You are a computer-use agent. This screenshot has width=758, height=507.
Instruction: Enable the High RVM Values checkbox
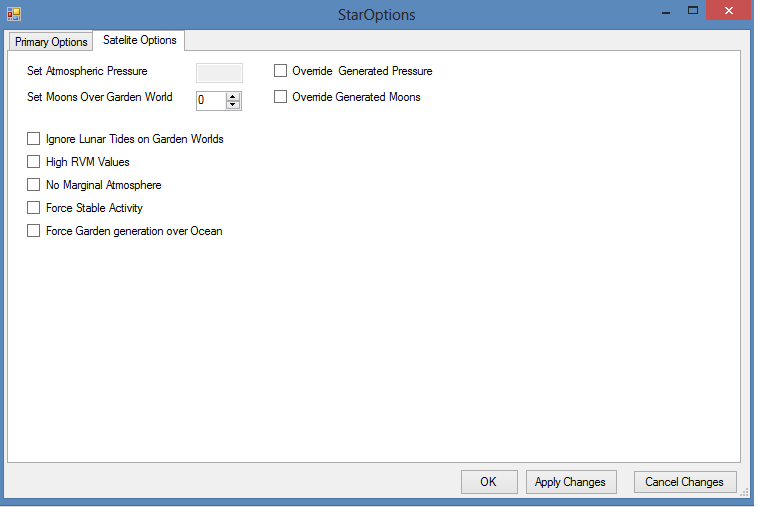tap(34, 162)
